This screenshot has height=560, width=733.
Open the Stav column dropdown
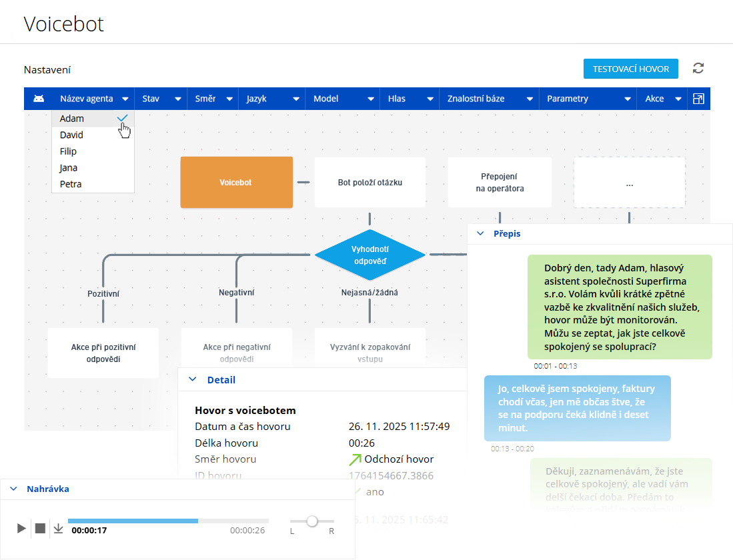point(178,99)
